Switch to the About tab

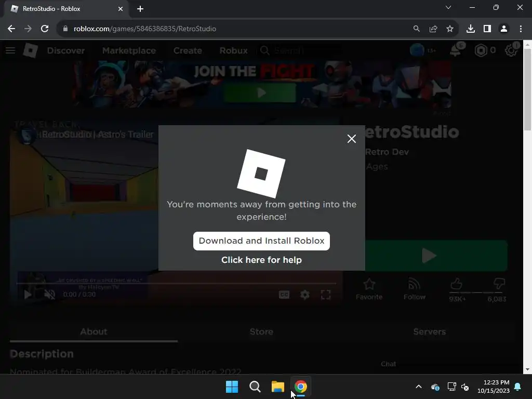tap(94, 331)
